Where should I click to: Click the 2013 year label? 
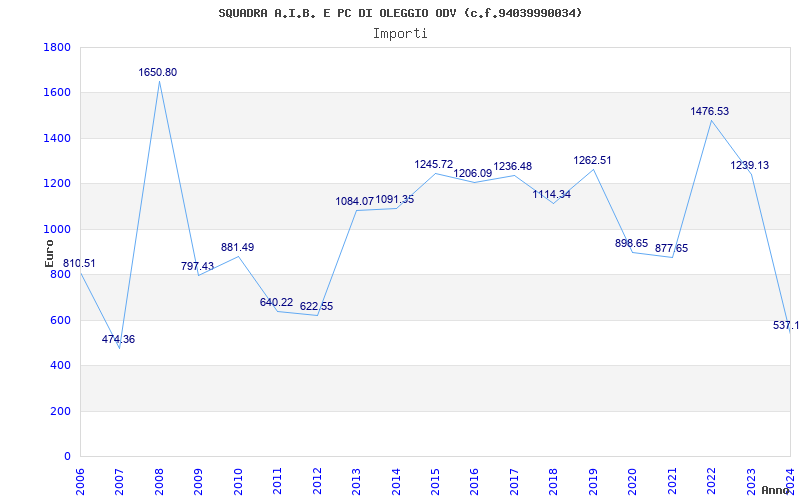pos(356,480)
